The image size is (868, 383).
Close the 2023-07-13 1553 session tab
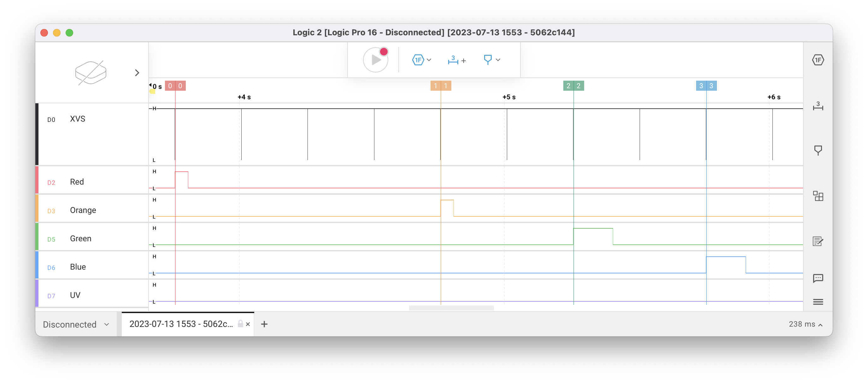coord(248,324)
